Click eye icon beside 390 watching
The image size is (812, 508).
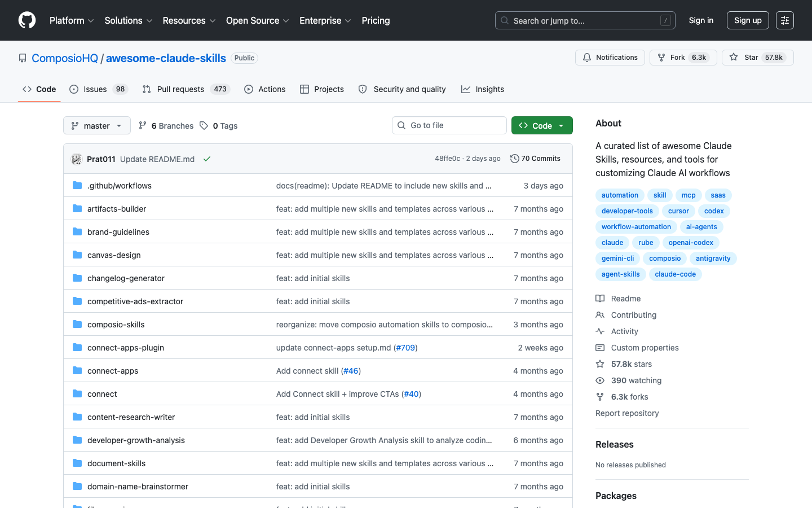(x=600, y=380)
